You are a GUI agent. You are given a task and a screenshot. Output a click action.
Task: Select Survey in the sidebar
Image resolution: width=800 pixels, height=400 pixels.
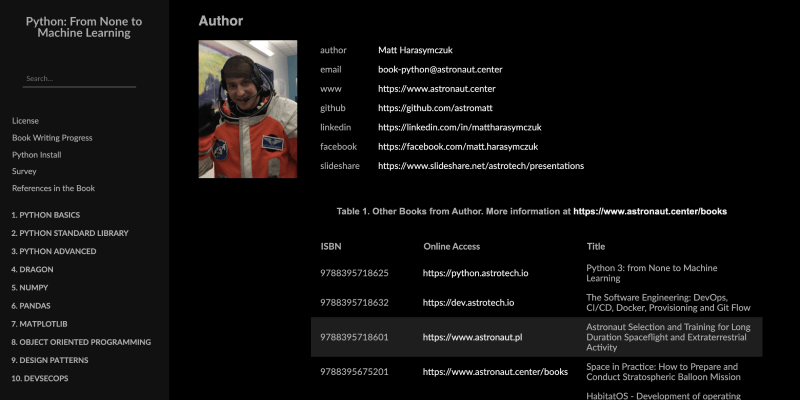(24, 171)
